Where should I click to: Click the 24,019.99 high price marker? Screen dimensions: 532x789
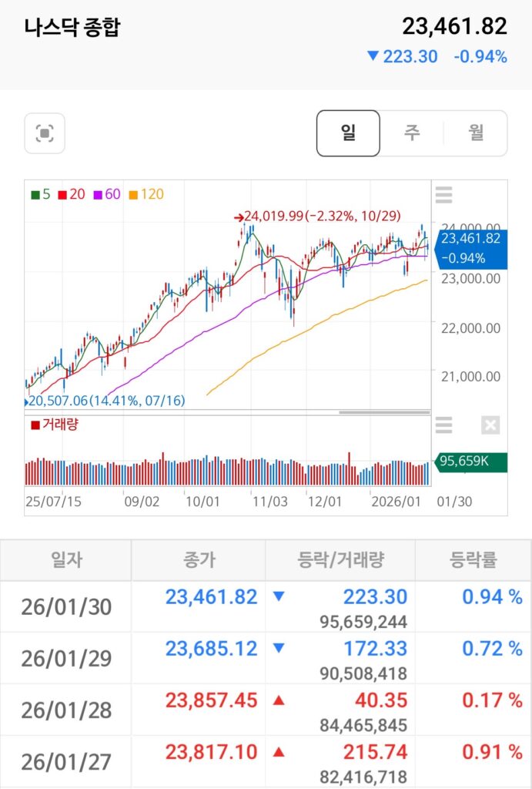click(x=318, y=217)
